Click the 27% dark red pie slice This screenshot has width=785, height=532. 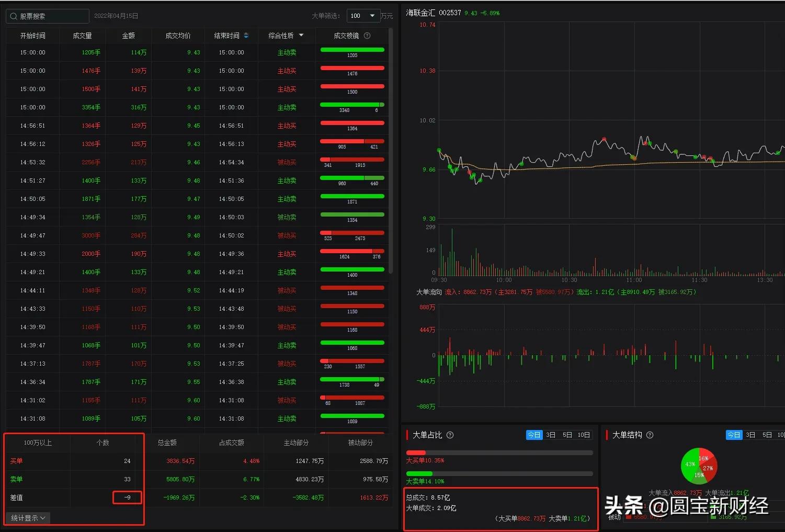pyautogui.click(x=708, y=468)
